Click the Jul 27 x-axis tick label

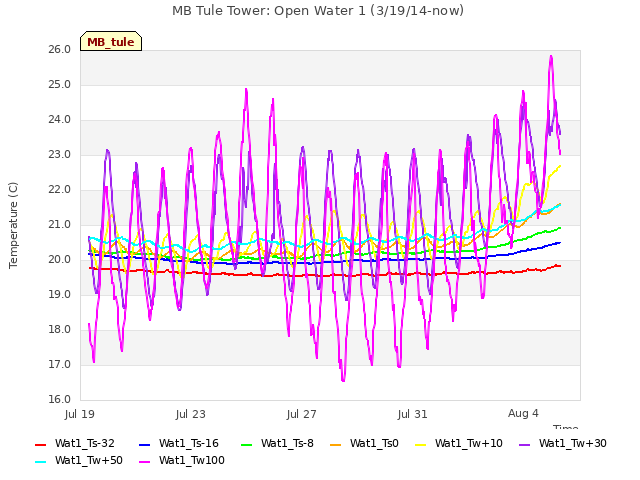[x=302, y=414]
